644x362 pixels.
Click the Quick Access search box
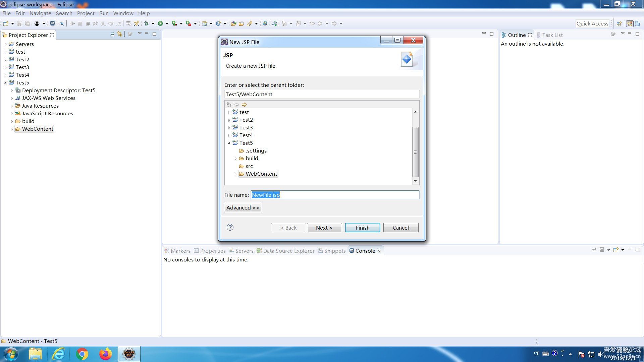click(592, 23)
